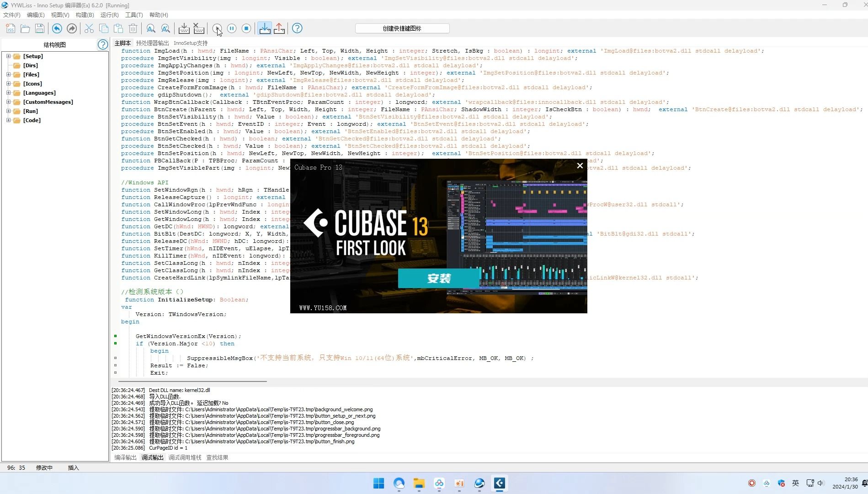Open the 编辑(E) menu
Viewport: 868px width, 494px height.
(x=36, y=15)
